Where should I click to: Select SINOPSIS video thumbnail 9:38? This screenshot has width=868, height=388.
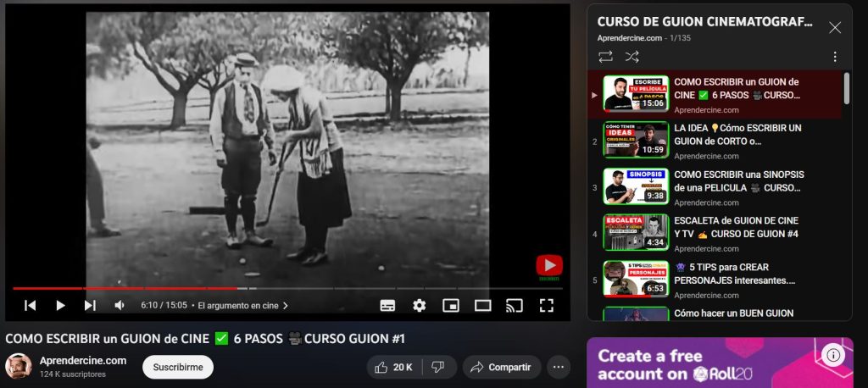[x=636, y=186]
